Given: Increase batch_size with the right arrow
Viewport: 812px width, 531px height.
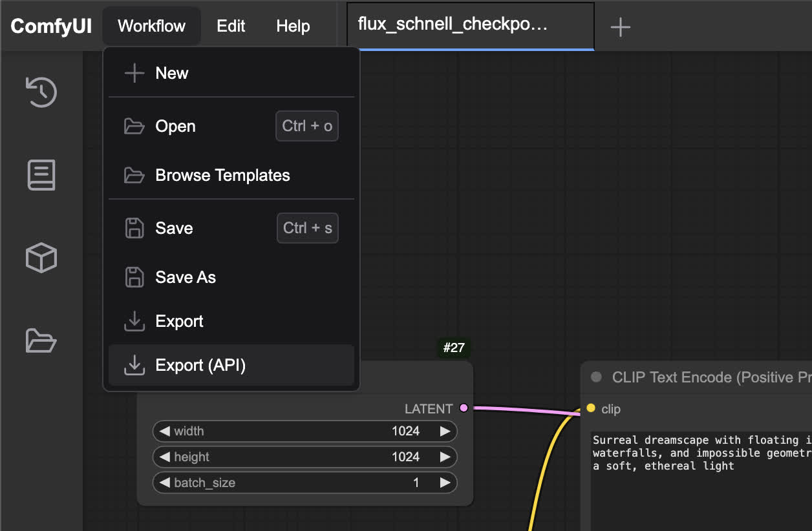Looking at the screenshot, I should coord(445,483).
